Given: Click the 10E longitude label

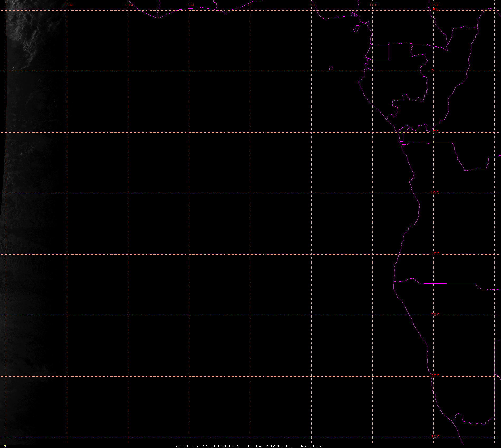Looking at the screenshot, I should tap(374, 5).
